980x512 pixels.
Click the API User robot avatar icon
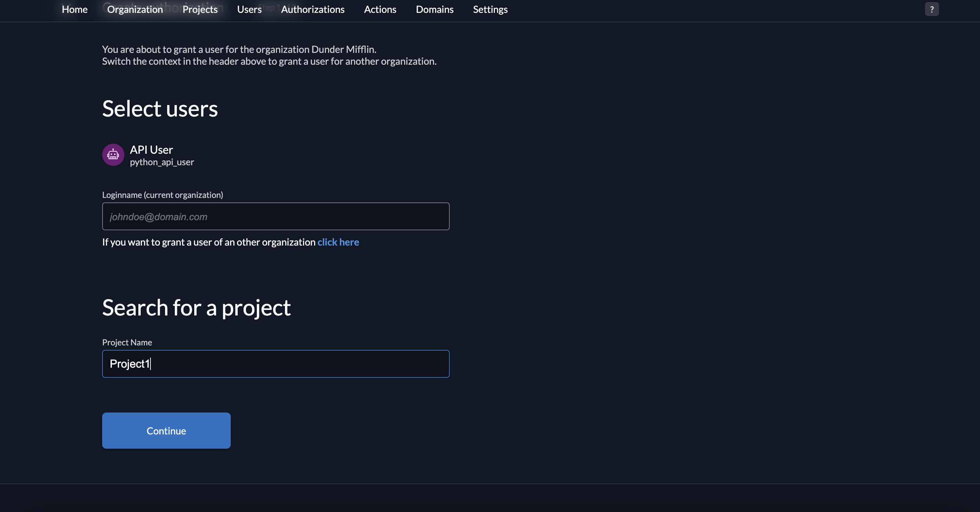pyautogui.click(x=113, y=154)
